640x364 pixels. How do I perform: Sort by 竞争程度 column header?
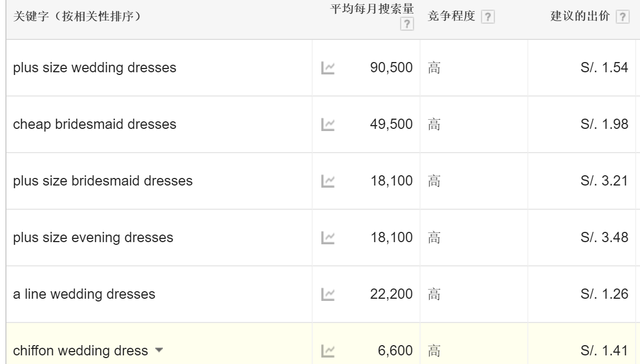click(451, 16)
